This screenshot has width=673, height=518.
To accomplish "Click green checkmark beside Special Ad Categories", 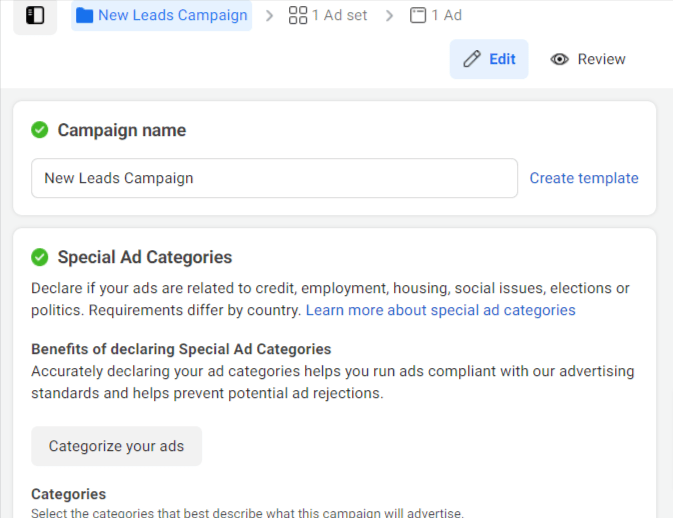I will coord(40,257).
